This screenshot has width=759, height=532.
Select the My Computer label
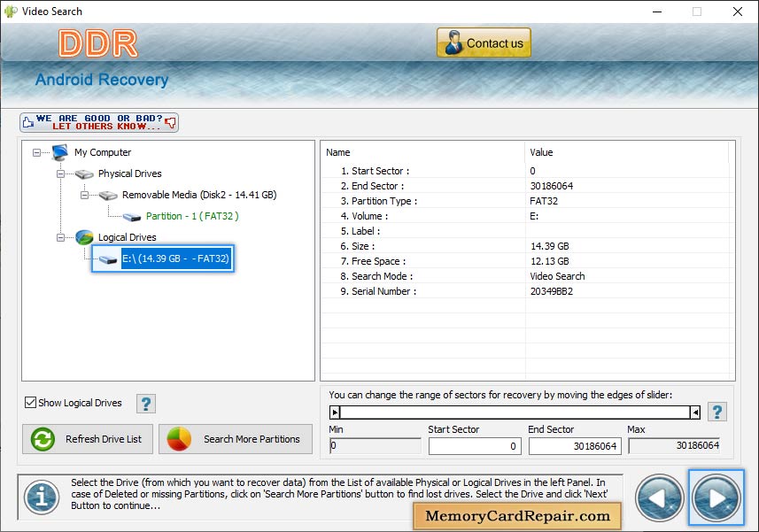[103, 152]
